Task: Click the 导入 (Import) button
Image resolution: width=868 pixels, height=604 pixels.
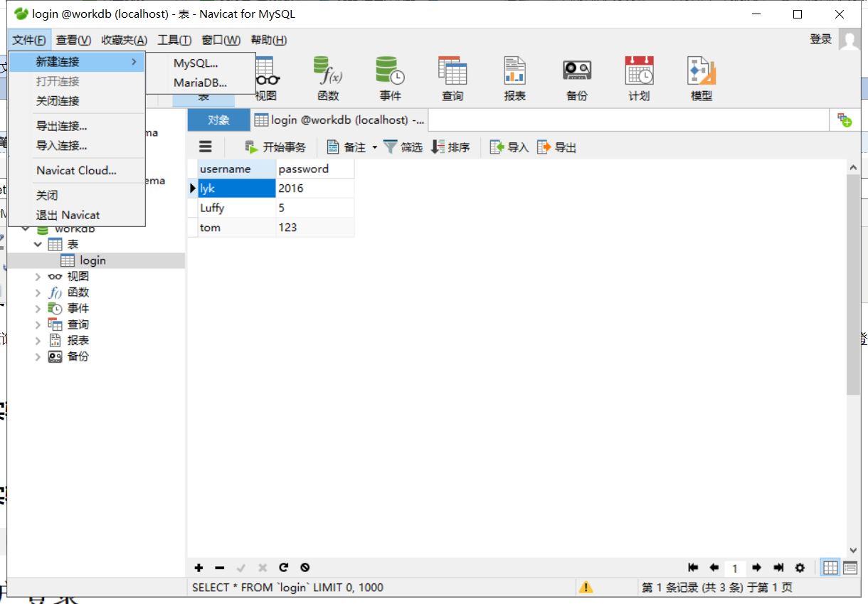Action: tap(509, 147)
